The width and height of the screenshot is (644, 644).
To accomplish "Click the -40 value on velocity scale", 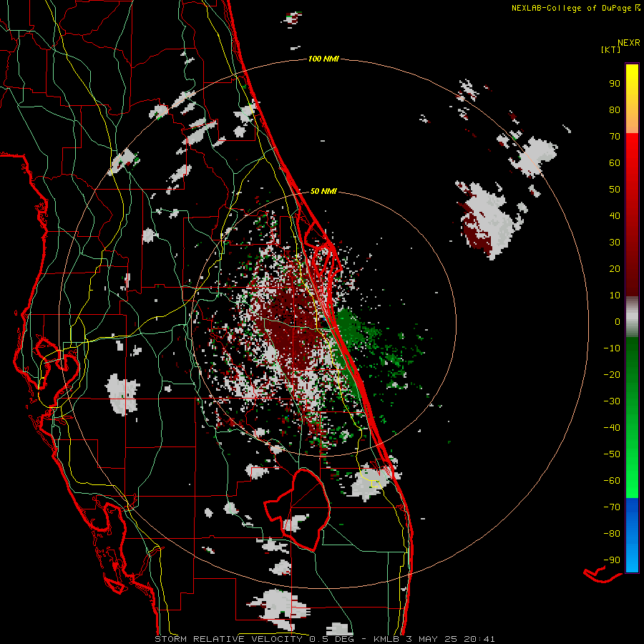I will click(x=612, y=428).
